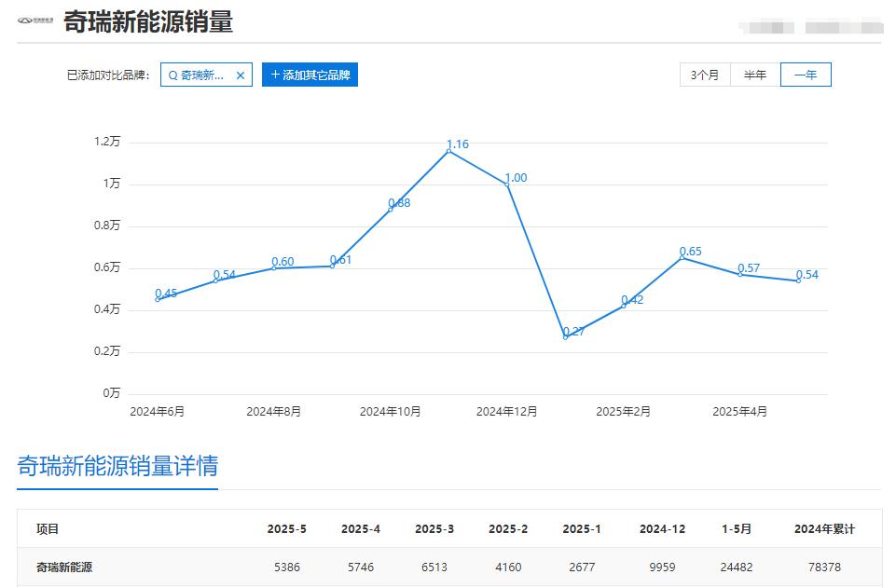Click the 0.57 data point
Image resolution: width=896 pixels, height=588 pixels.
pyautogui.click(x=740, y=275)
